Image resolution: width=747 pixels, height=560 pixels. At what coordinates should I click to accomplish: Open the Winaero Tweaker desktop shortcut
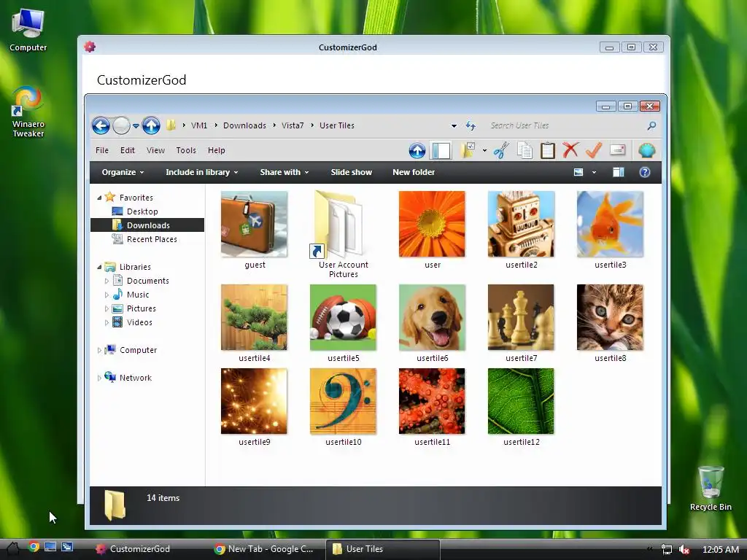click(x=28, y=113)
